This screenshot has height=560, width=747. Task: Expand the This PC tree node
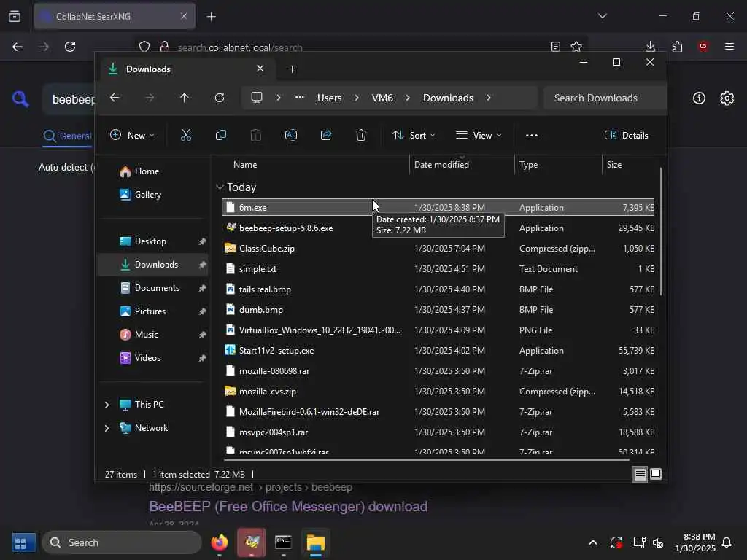coord(107,405)
